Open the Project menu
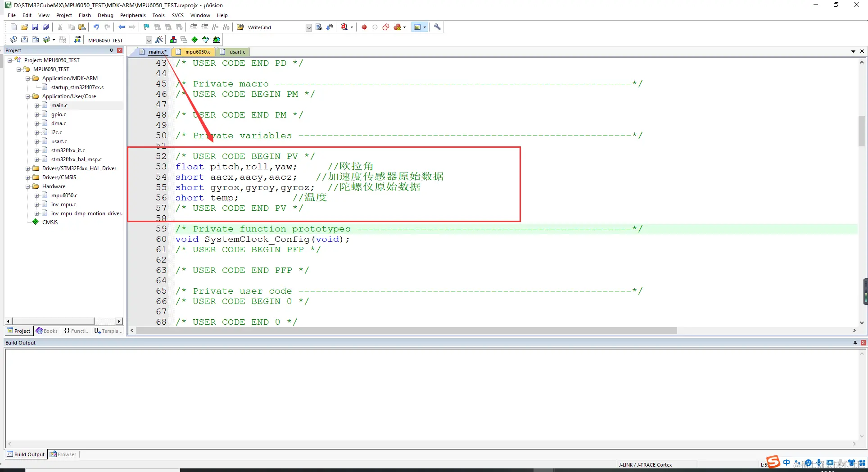 click(64, 15)
